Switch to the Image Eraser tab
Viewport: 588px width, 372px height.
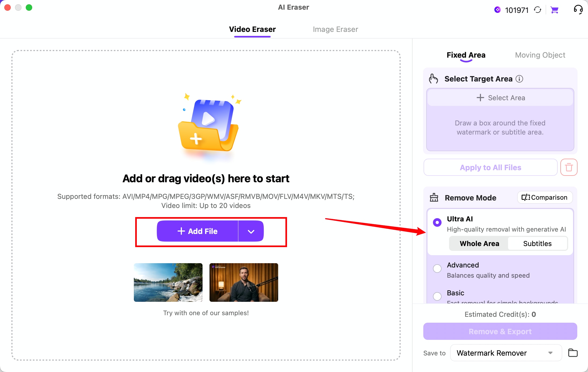click(335, 29)
